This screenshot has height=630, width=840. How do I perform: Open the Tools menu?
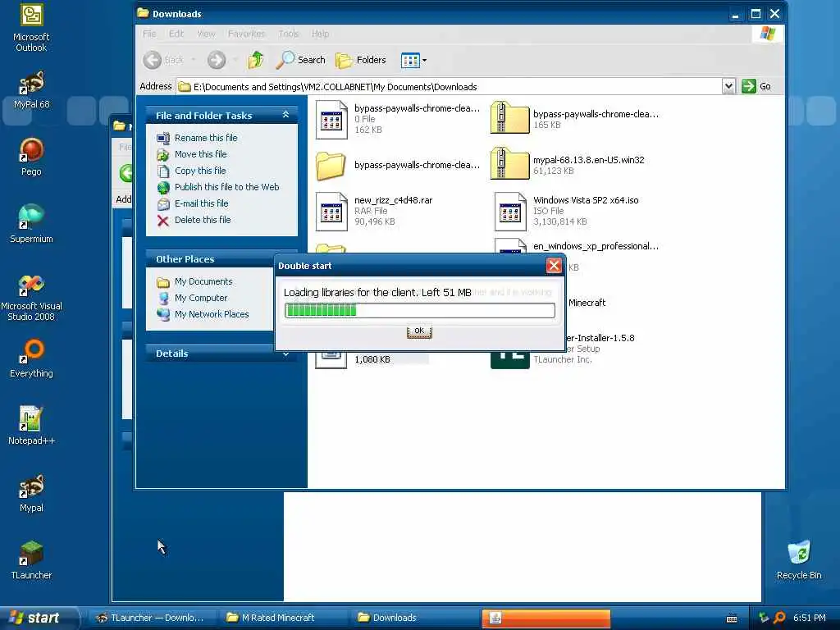(288, 34)
